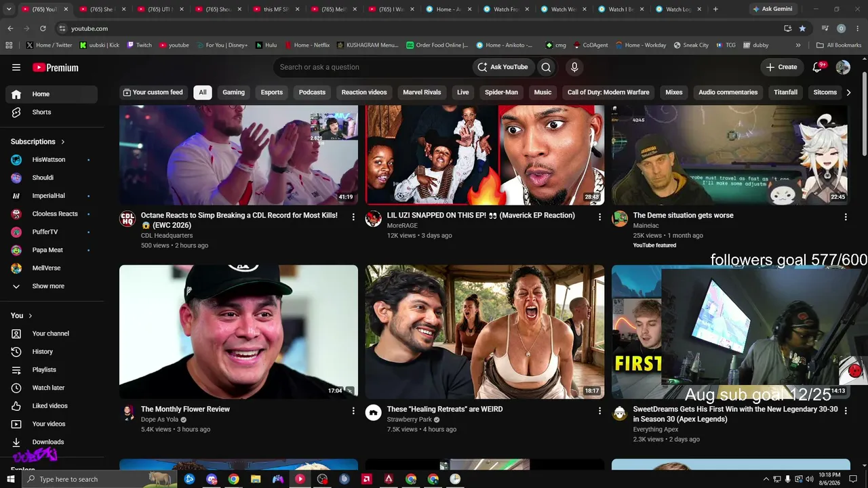
Task: Open the Chrome profile icon
Action: pos(841,28)
